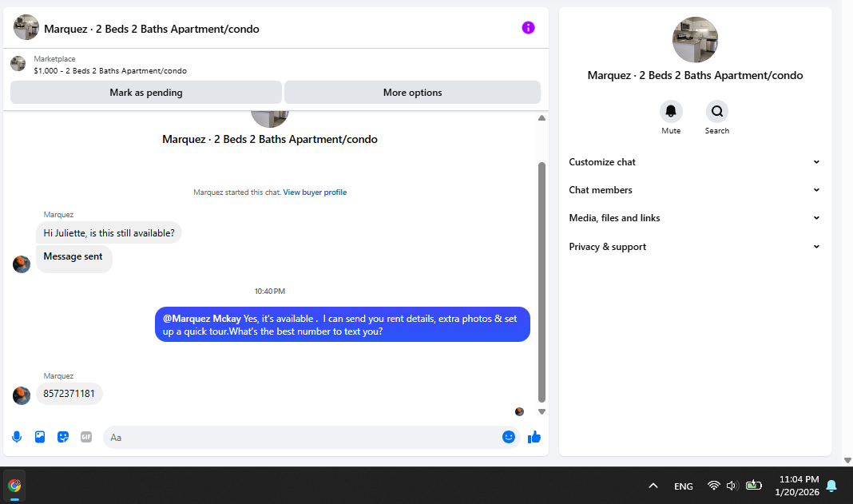Click the blue reply message bubble
Viewport: 853px width, 504px height.
[x=342, y=324]
